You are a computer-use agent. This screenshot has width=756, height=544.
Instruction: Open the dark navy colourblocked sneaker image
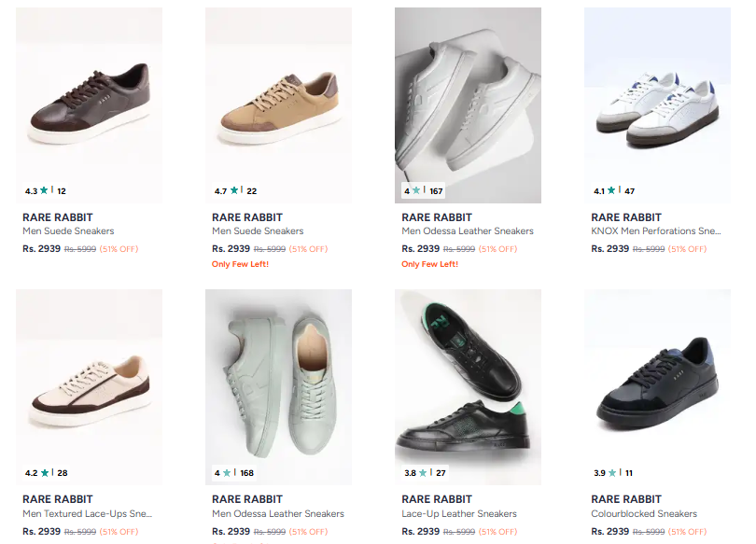point(657,383)
